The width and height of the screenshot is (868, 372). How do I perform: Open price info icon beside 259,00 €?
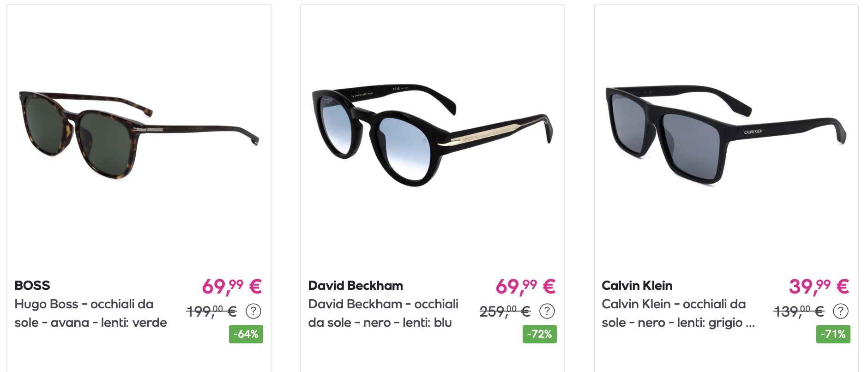pos(547,311)
